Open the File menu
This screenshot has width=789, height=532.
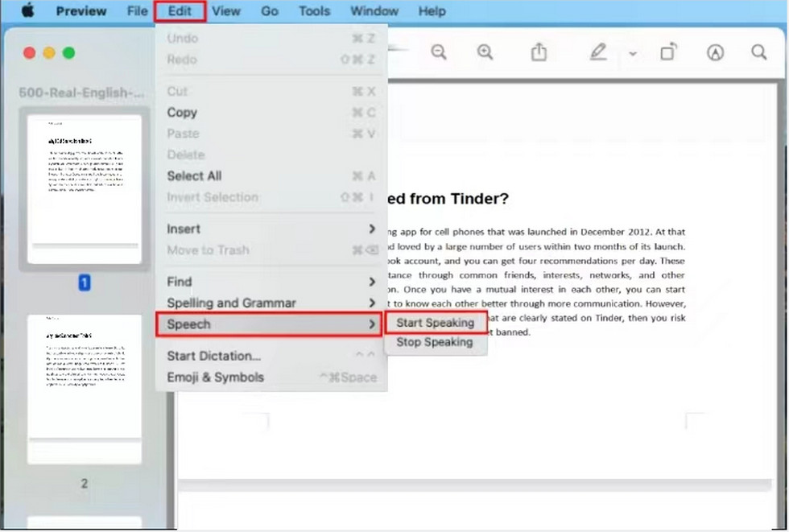138,11
